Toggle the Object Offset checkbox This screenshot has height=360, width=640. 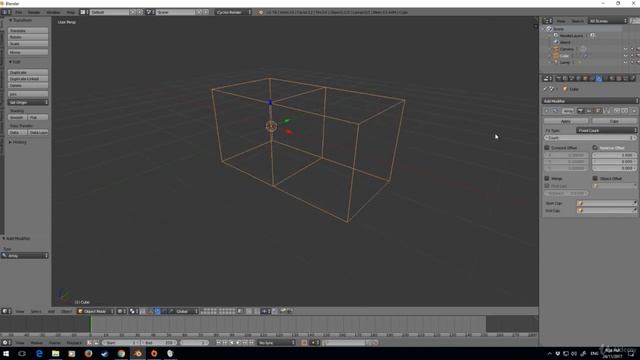pyautogui.click(x=595, y=179)
